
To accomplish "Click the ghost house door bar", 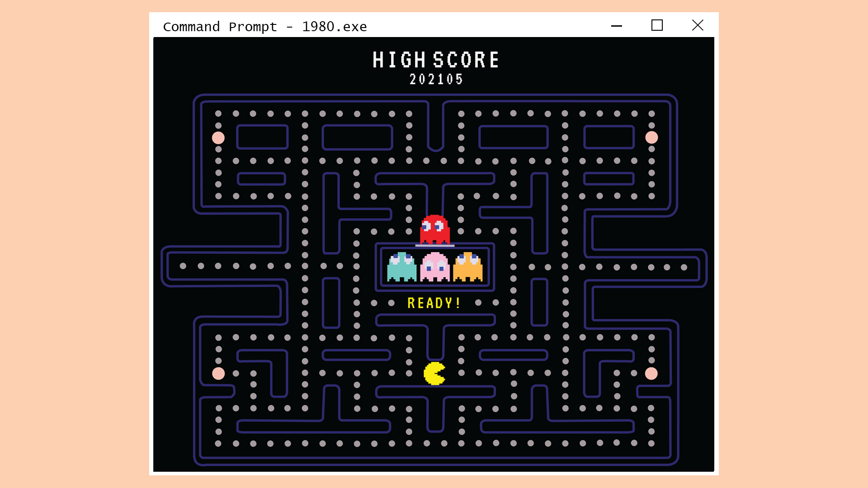I will (435, 245).
